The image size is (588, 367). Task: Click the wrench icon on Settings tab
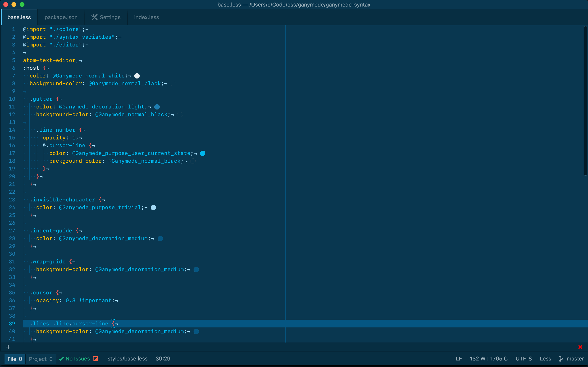click(x=94, y=17)
